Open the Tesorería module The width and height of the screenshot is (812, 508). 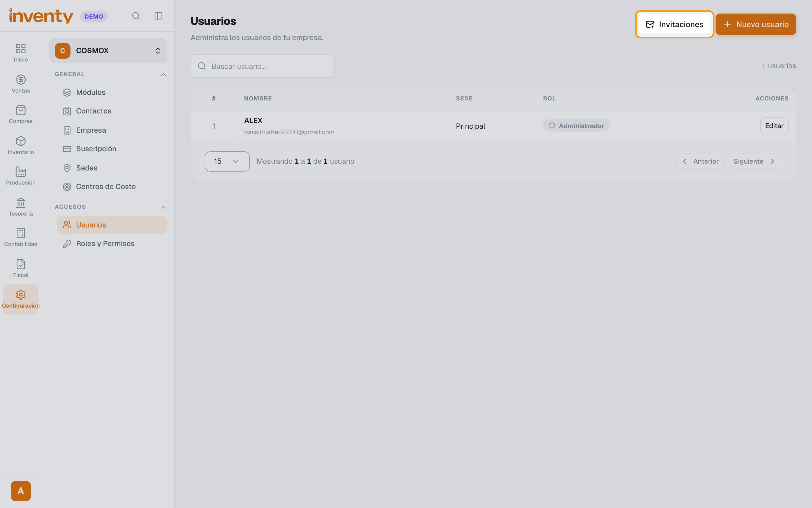coord(21,207)
